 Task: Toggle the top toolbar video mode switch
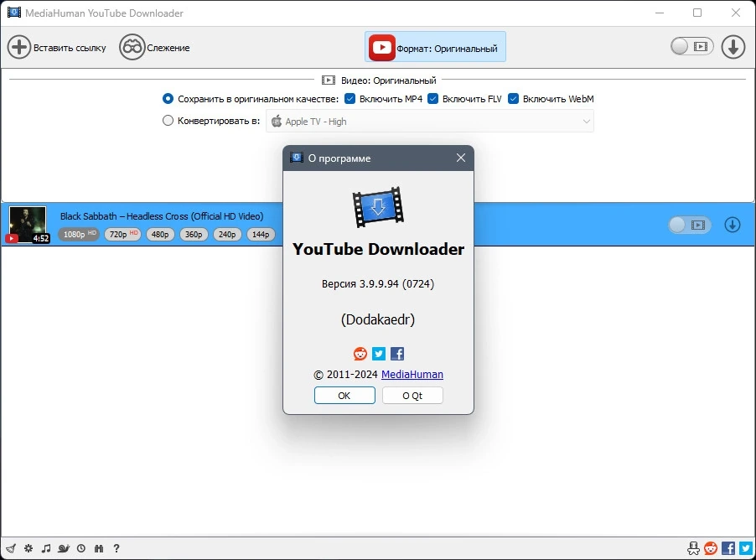pos(691,47)
